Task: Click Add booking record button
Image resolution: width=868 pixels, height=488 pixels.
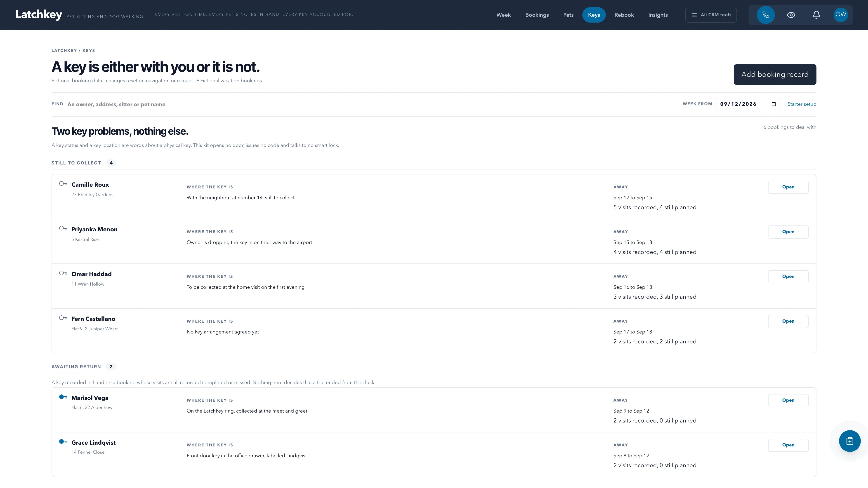Action: tap(775, 74)
